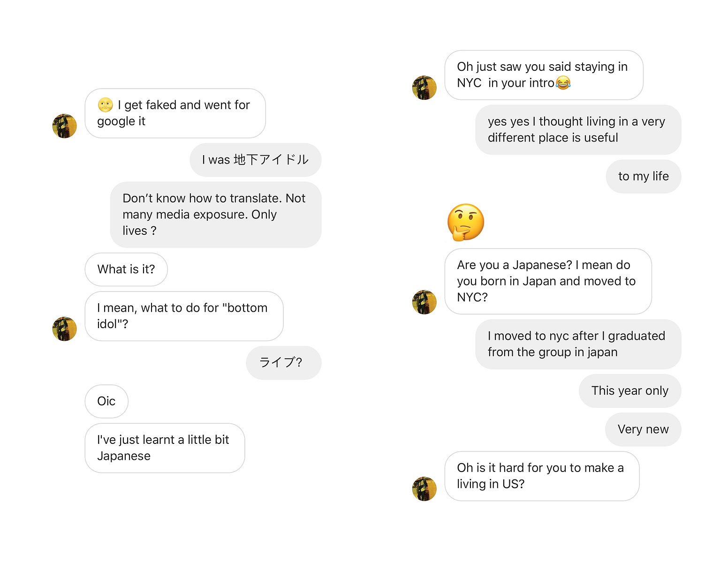Select 'yes yes I thought living' bubble
This screenshot has height=562, width=728.
[x=578, y=130]
